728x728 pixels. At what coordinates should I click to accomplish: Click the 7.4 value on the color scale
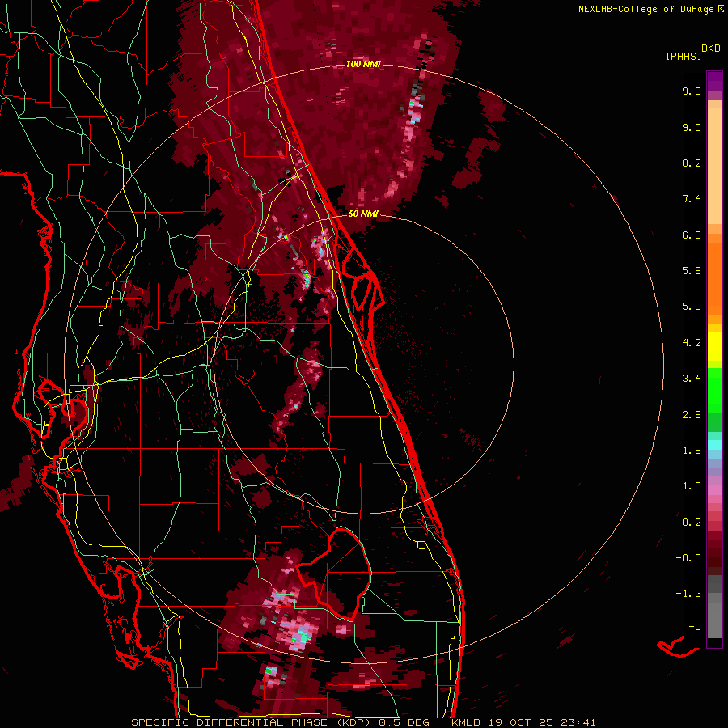tap(692, 199)
